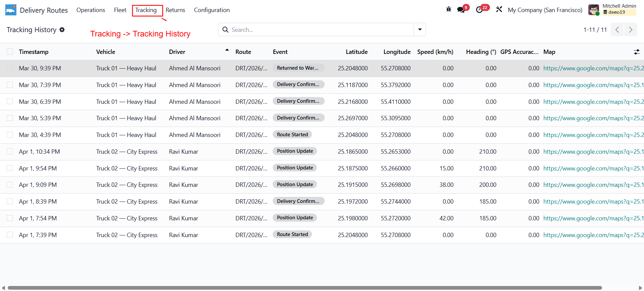Toggle the select-all header checkbox
The height and width of the screenshot is (291, 644).
[10, 52]
